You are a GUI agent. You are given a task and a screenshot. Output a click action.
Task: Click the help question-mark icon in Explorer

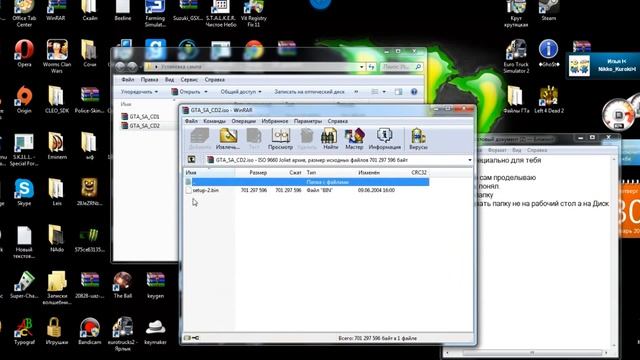(414, 92)
